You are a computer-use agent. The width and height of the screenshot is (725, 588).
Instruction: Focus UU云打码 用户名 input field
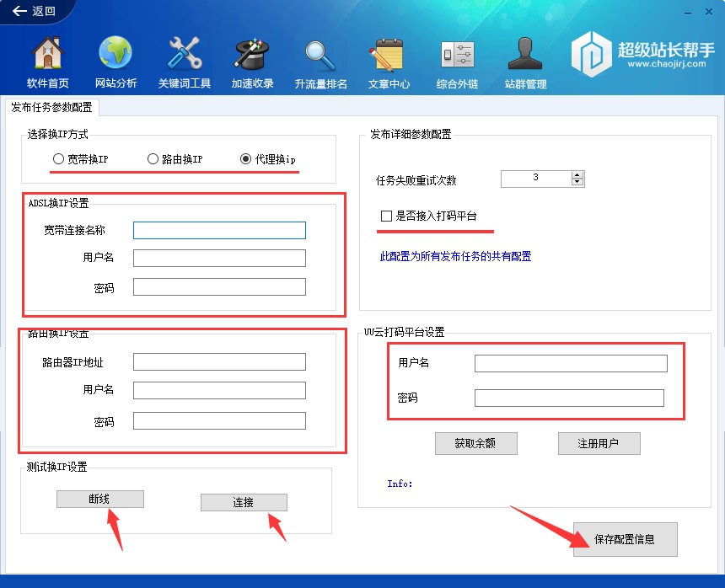[571, 363]
